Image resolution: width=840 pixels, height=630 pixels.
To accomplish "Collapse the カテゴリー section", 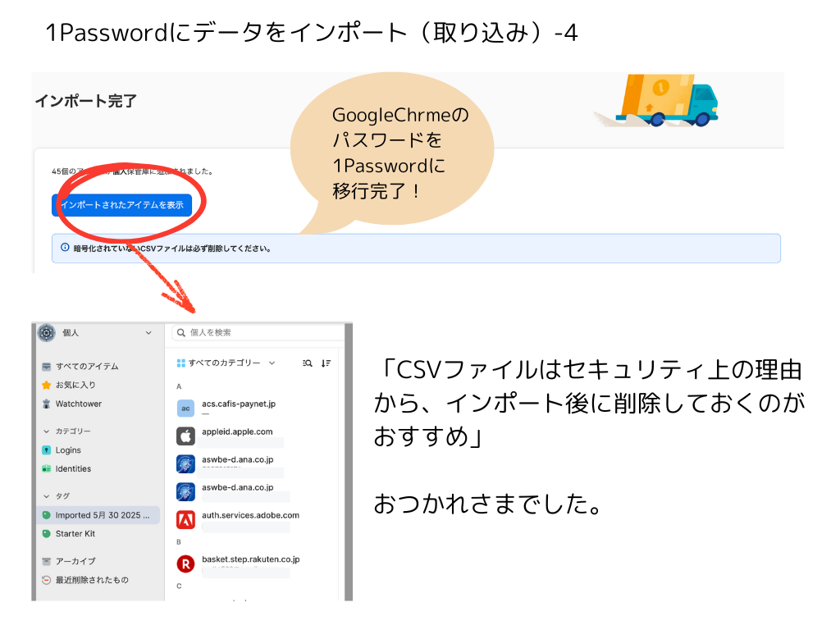I will (x=46, y=431).
